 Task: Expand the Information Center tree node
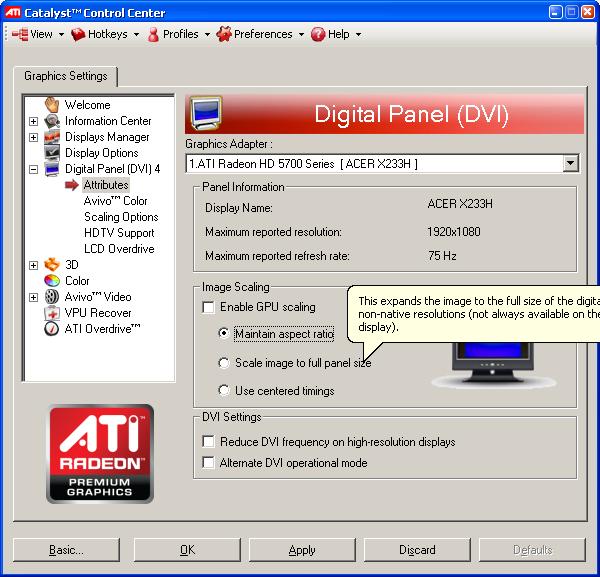click(34, 121)
